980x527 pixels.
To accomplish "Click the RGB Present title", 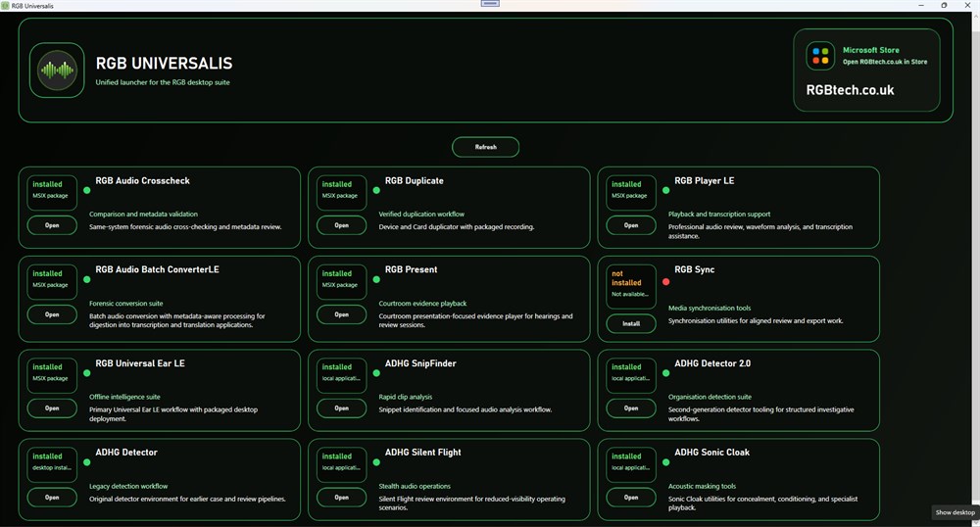I will pyautogui.click(x=412, y=269).
